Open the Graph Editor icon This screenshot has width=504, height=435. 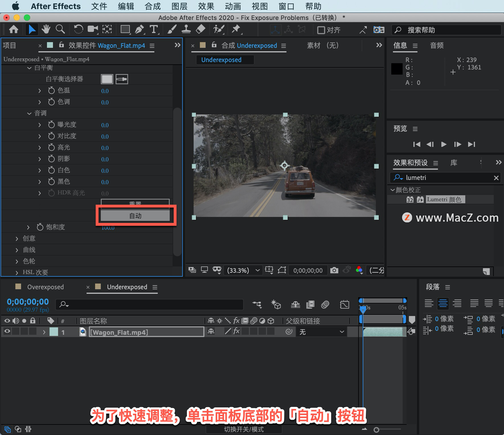coord(345,305)
